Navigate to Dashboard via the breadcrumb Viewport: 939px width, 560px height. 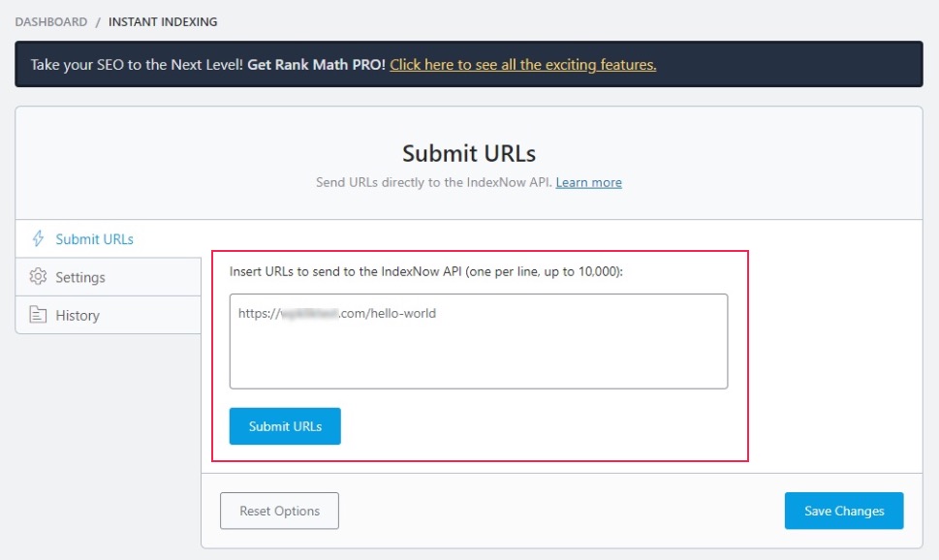click(52, 21)
